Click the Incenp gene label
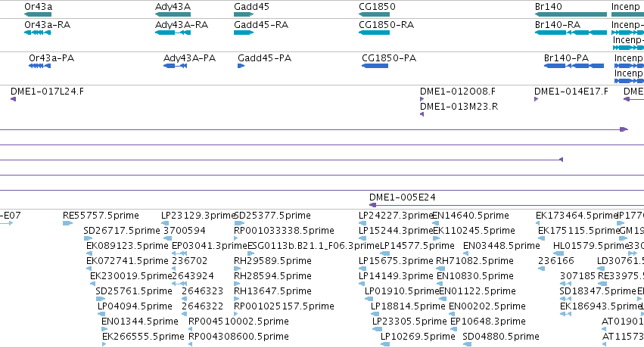644x348 pixels. pos(626,7)
